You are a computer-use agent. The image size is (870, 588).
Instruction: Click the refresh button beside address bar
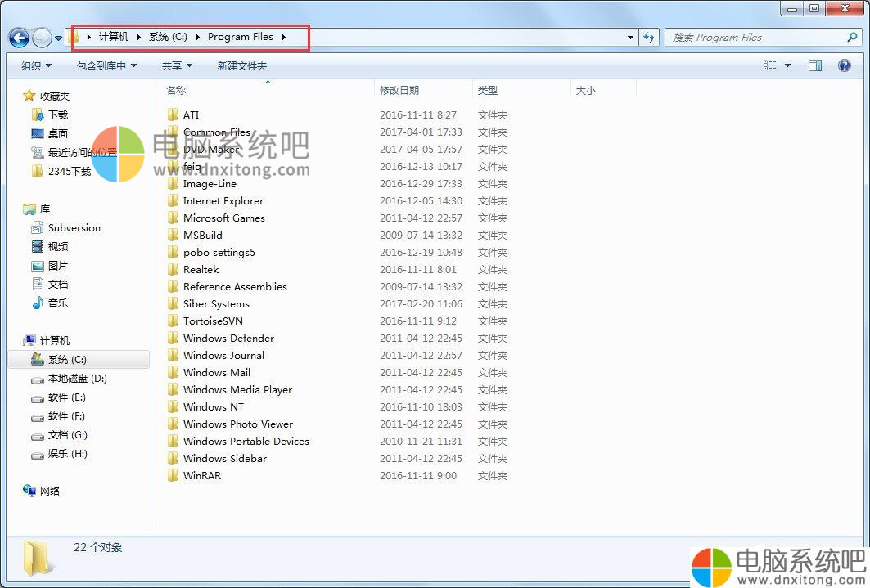tap(649, 37)
